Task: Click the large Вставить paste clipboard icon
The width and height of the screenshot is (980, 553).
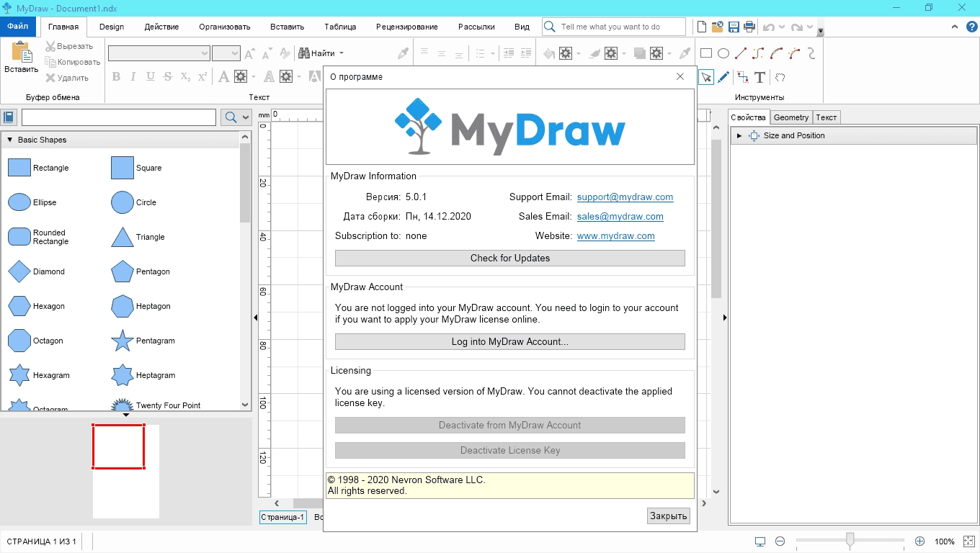Action: [x=21, y=53]
